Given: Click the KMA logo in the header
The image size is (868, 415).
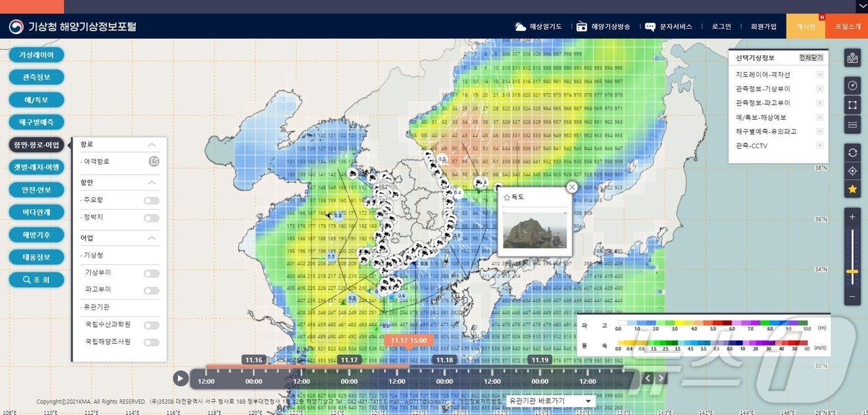Looking at the screenshot, I should [x=17, y=26].
